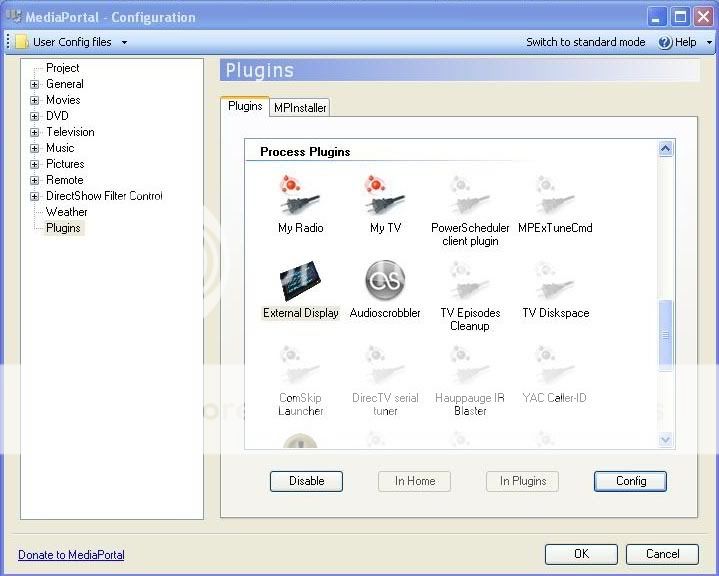Viewport: 719px width, 576px height.
Task: Select the DirecTV serial tuner plugin icon
Action: (385, 366)
